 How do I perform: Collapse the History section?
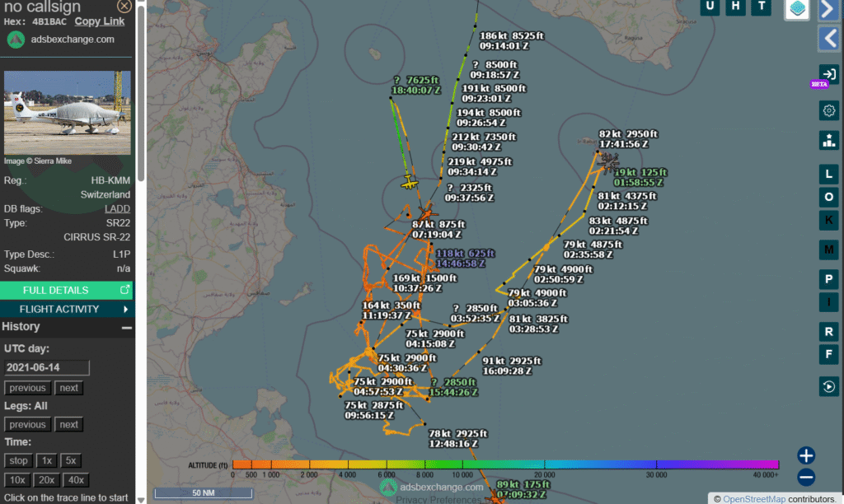127,327
